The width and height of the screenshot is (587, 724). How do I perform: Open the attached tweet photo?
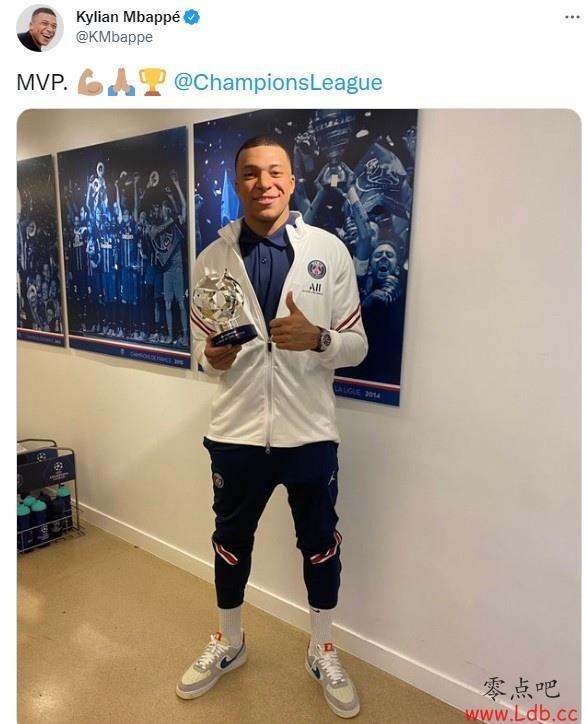(299, 416)
